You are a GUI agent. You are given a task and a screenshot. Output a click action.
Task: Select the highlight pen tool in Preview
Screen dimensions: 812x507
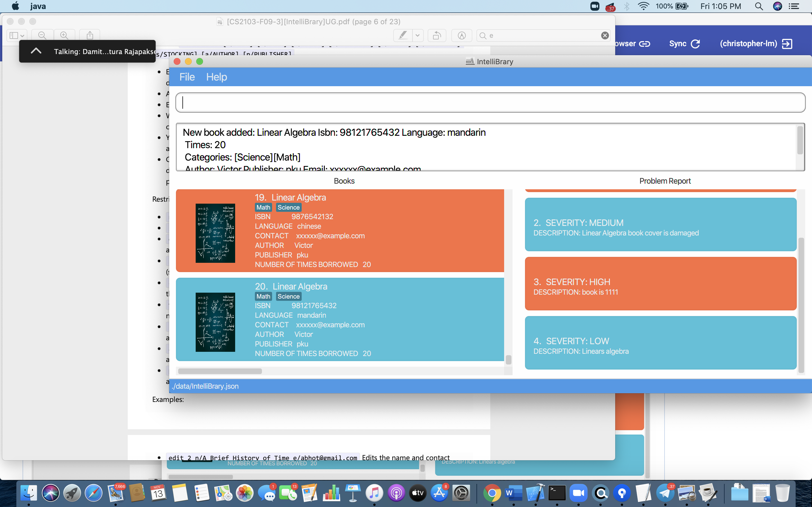coord(403,35)
